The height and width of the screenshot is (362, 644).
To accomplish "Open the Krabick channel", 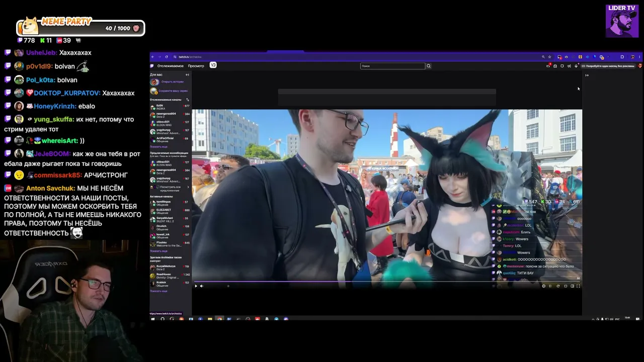I will (170, 283).
